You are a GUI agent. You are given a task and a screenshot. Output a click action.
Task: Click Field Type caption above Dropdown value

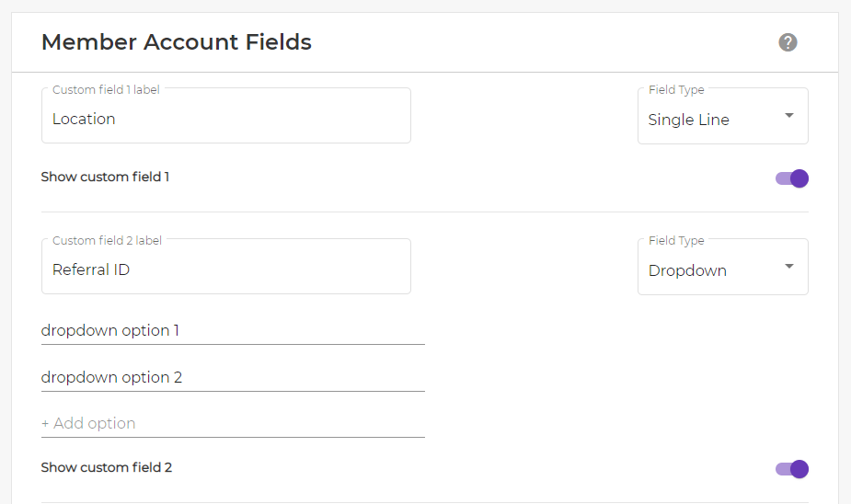pyautogui.click(x=676, y=240)
